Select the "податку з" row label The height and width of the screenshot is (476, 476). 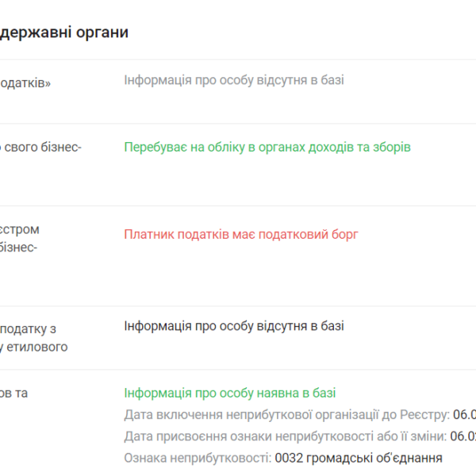point(28,329)
